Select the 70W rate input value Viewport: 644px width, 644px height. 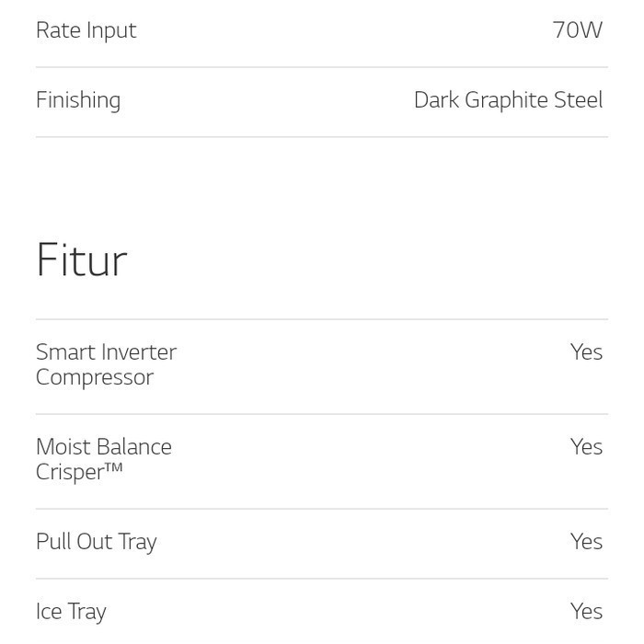(577, 30)
